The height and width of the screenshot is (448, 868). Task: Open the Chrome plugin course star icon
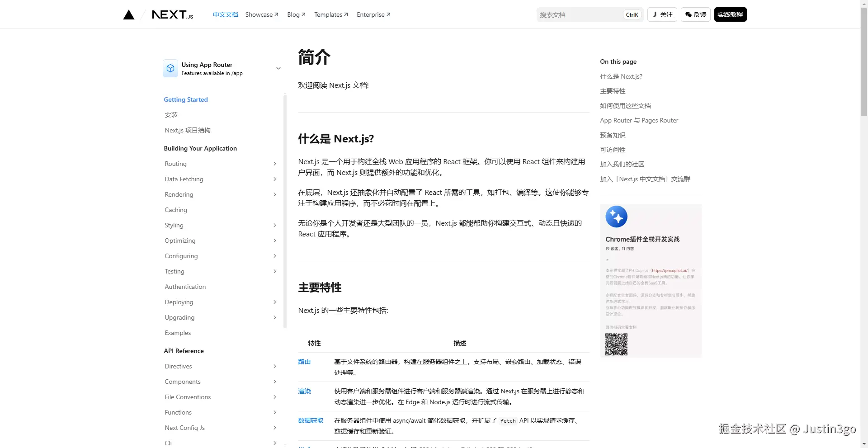pos(617,217)
